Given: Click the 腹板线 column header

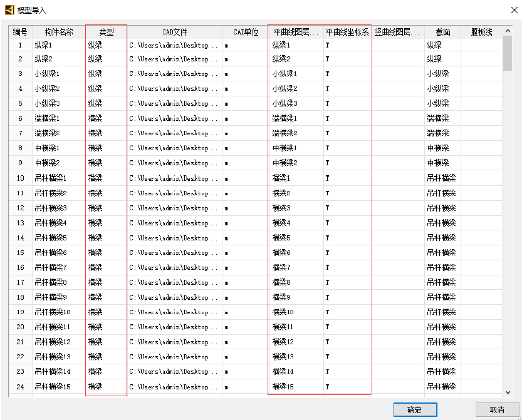Looking at the screenshot, I should tap(481, 32).
